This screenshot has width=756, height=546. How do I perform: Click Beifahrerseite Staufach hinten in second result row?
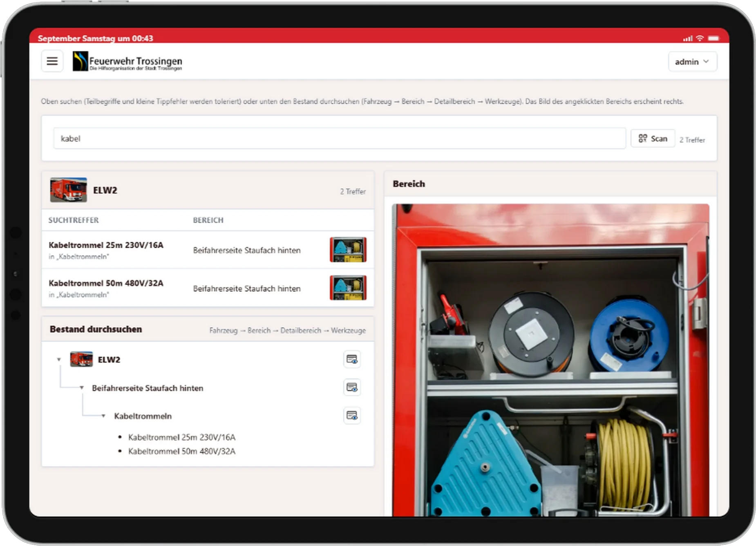coord(247,289)
